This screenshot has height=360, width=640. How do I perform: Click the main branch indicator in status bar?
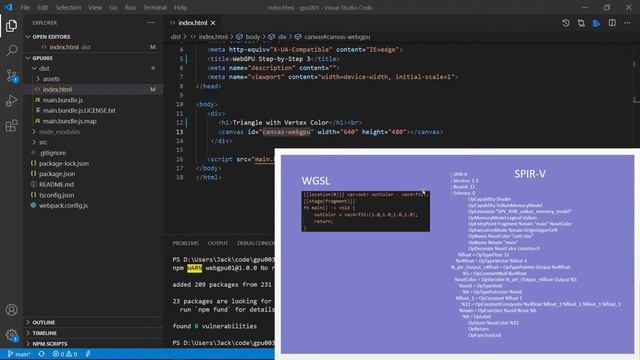point(19,354)
